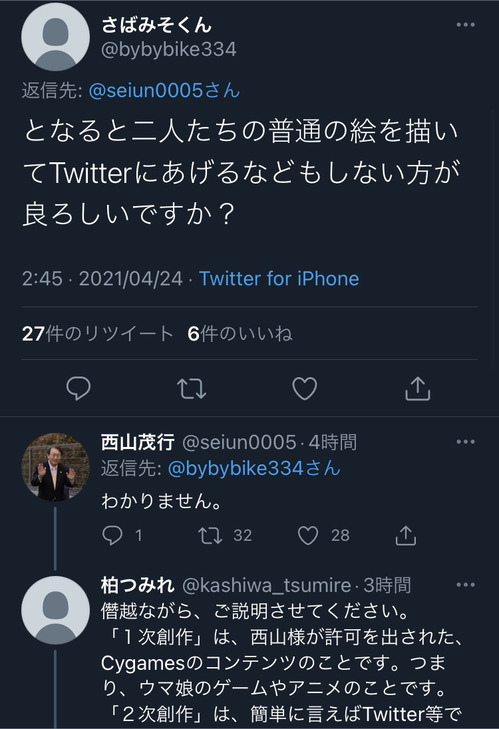Open the more options menu on the main tweet
499x729 pixels.
tap(466, 25)
